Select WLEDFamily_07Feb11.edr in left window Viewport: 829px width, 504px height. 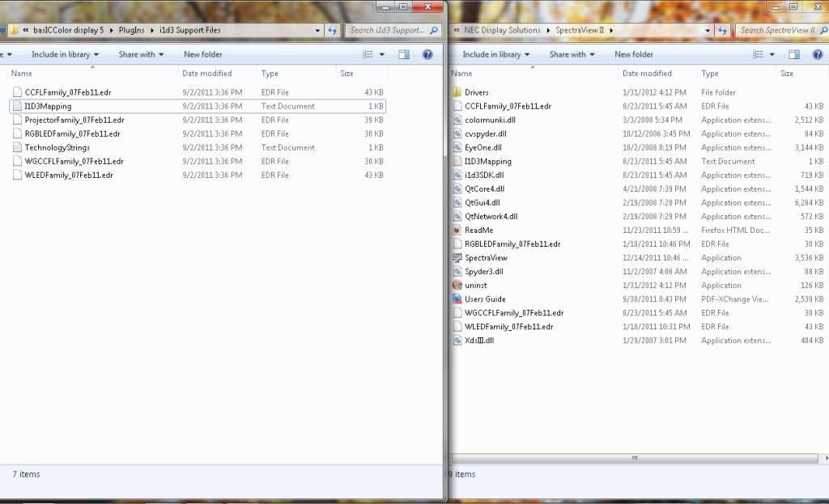[69, 175]
